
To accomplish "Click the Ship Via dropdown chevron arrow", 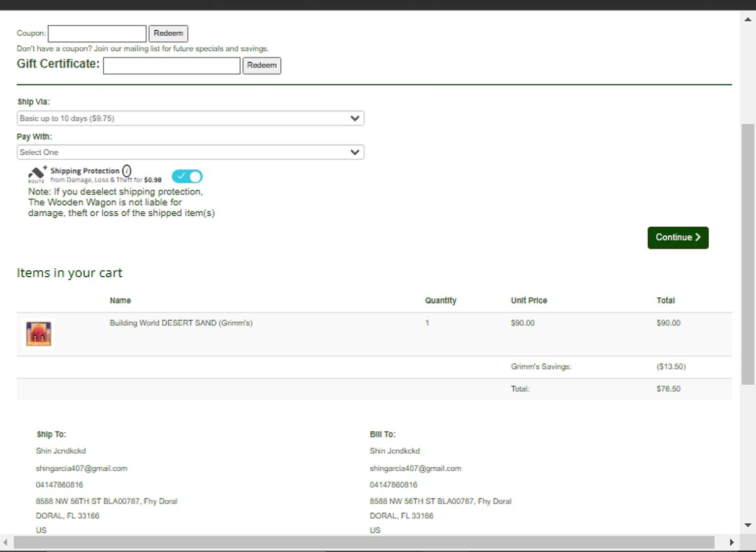I will pos(355,118).
